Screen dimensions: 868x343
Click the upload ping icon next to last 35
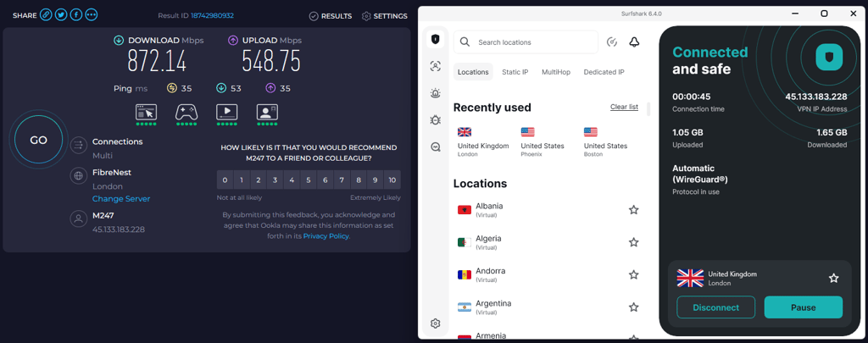[270, 88]
